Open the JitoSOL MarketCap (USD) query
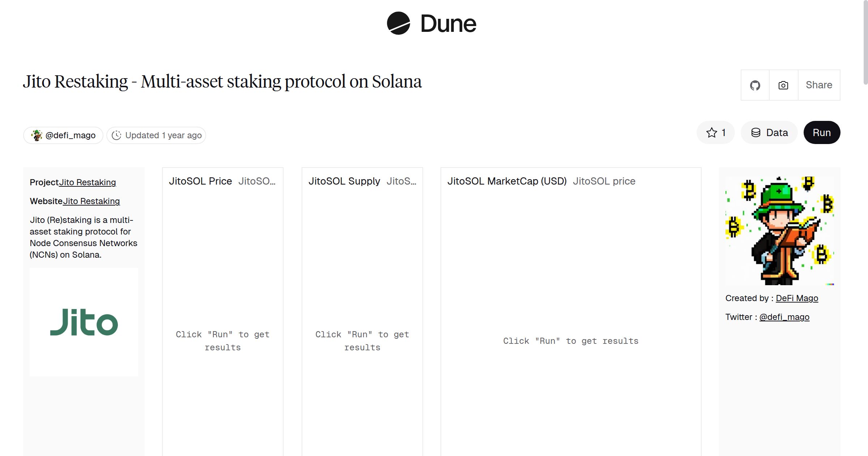The height and width of the screenshot is (456, 868). pos(507,181)
